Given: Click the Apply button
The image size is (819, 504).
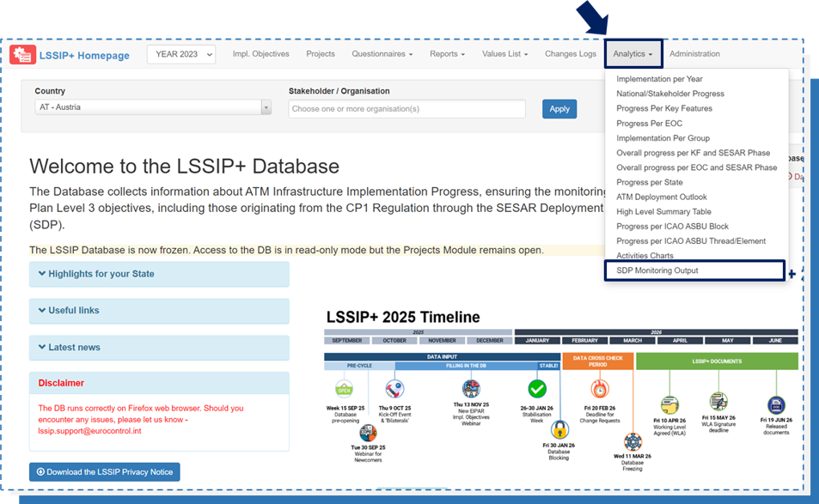Looking at the screenshot, I should pyautogui.click(x=559, y=109).
